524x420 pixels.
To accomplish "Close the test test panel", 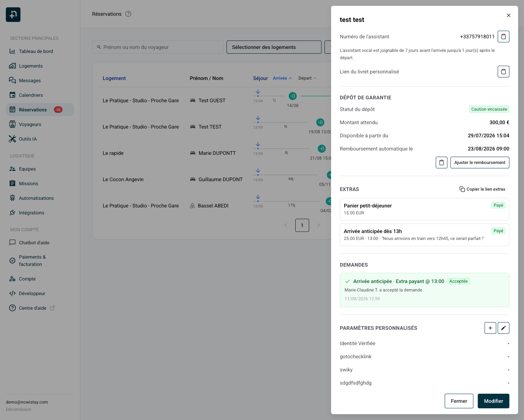I will 508,15.
